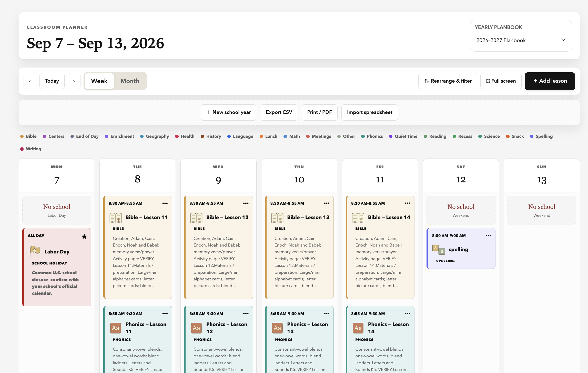
Task: Open the spelling lesson title
Action: pos(459,250)
